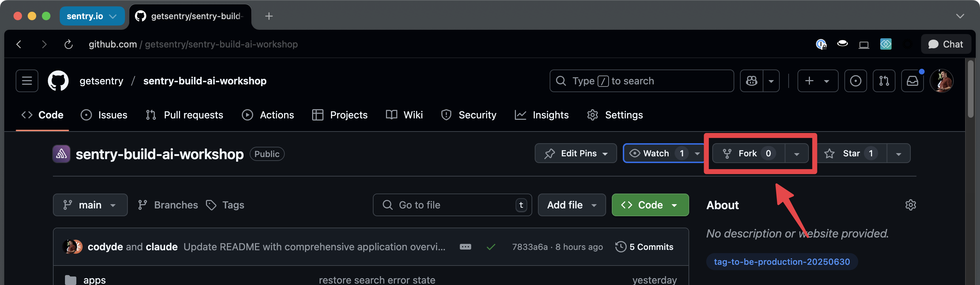Open the Insights tab

[x=541, y=115]
